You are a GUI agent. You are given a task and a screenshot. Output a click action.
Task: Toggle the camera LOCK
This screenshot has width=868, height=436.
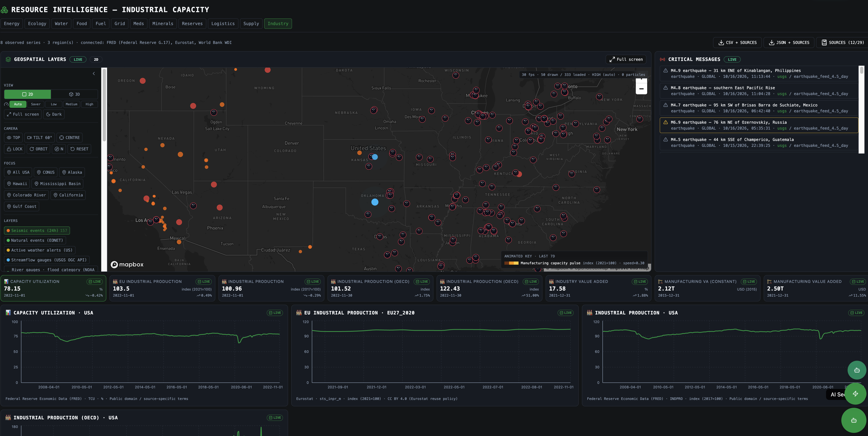point(15,149)
